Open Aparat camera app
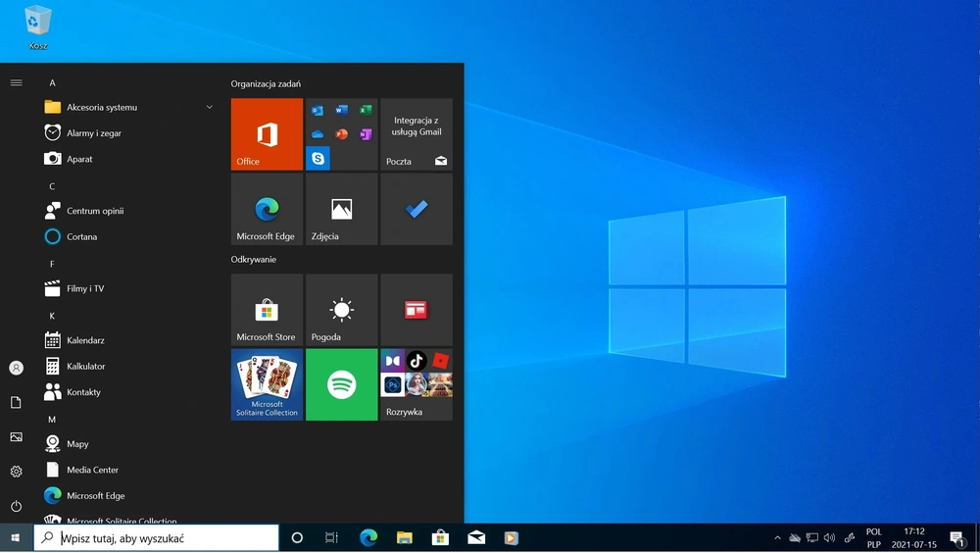The width and height of the screenshot is (980, 553). click(x=129, y=159)
